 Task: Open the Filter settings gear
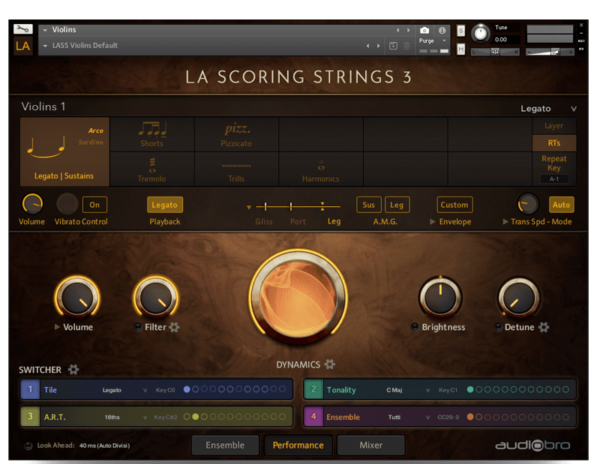174,327
